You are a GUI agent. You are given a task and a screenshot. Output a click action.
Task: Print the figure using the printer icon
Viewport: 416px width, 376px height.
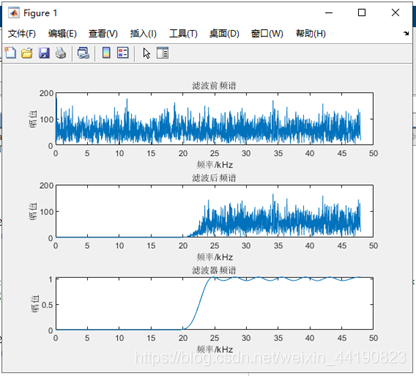point(61,53)
